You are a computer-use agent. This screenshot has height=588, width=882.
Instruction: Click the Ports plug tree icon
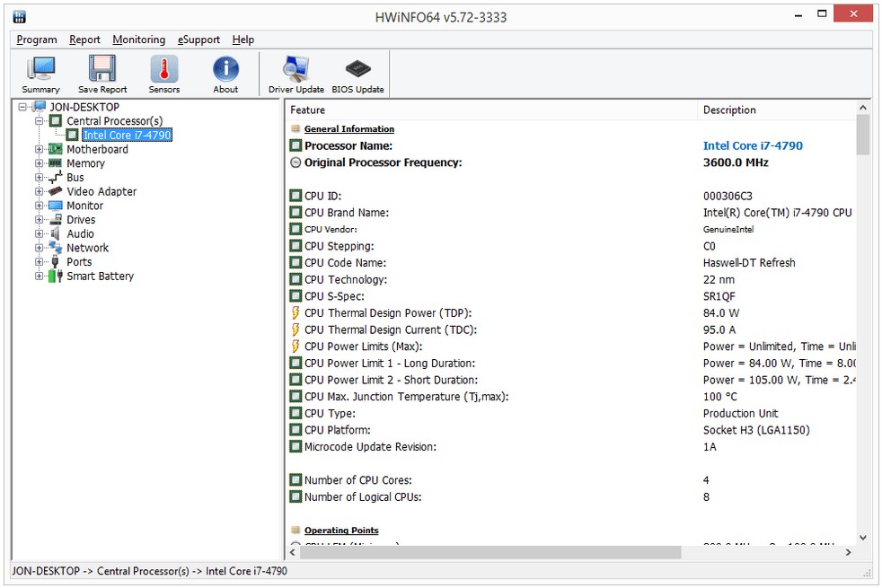pyautogui.click(x=55, y=261)
